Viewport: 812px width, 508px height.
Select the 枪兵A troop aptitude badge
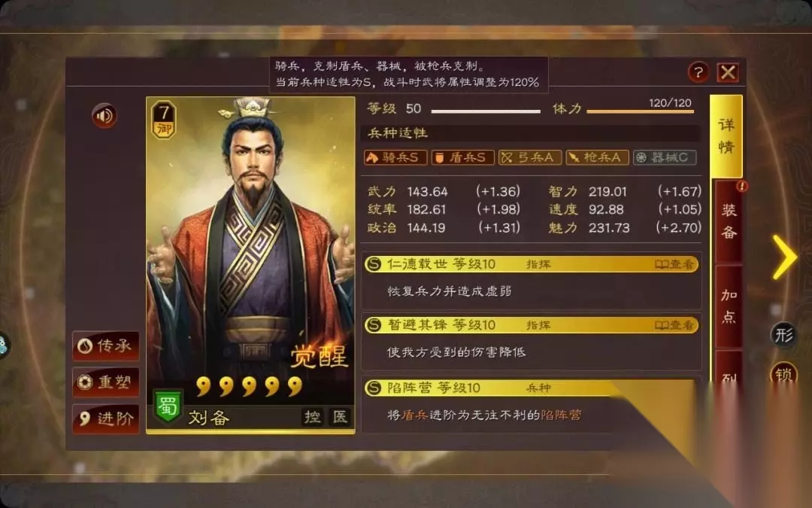pos(597,157)
